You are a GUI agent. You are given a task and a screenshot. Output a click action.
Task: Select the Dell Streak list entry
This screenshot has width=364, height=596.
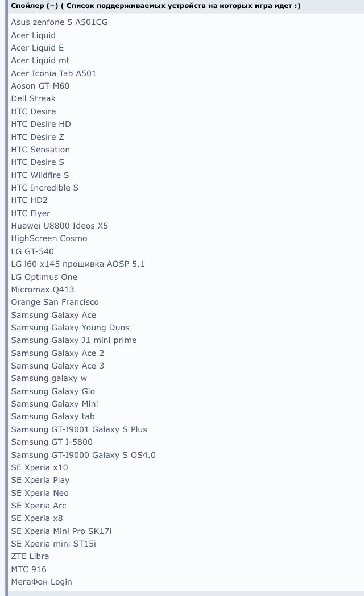tap(33, 98)
